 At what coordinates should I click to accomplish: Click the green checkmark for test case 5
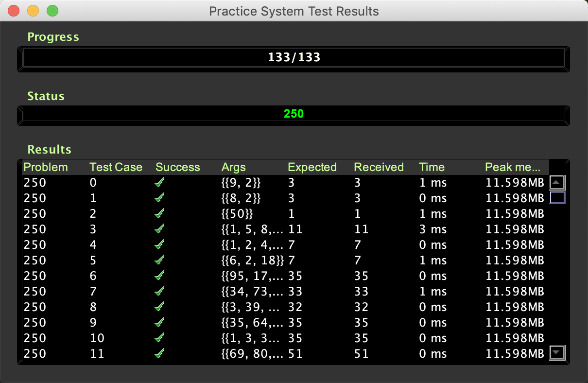click(x=159, y=261)
